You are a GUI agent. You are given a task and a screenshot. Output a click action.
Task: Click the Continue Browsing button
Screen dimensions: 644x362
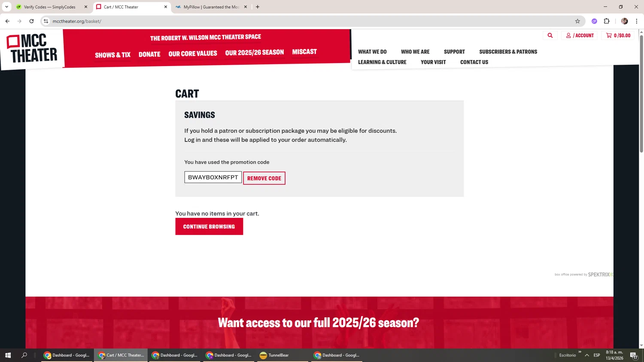click(x=209, y=226)
